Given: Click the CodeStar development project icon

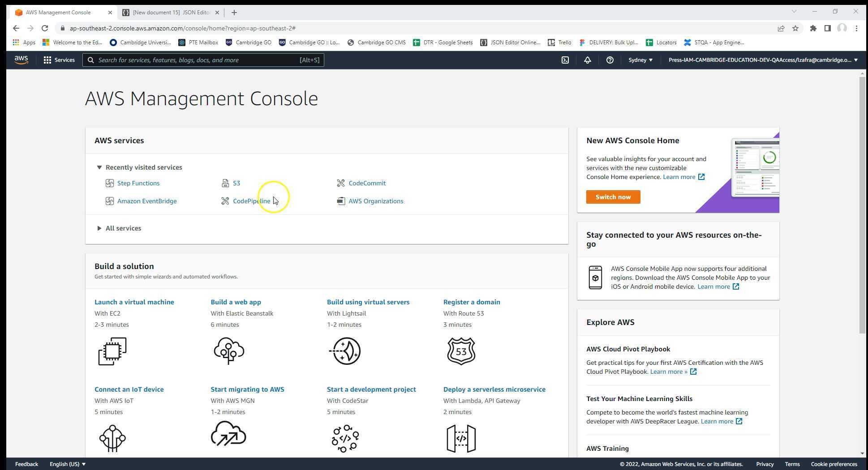Looking at the screenshot, I should coord(345,439).
